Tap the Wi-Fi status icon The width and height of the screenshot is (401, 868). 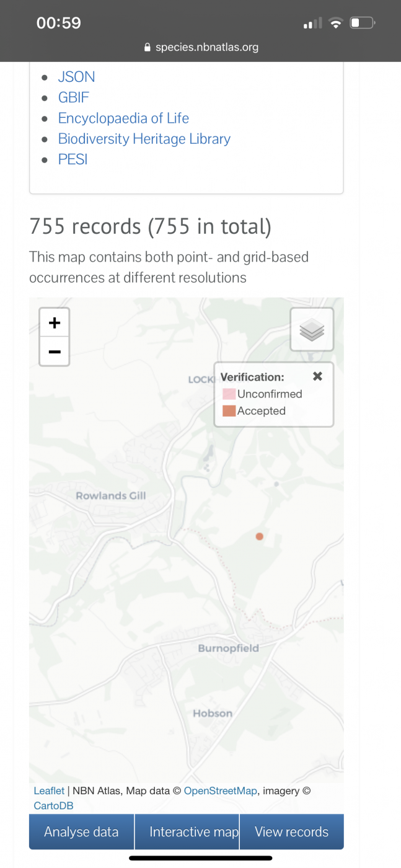(x=336, y=24)
